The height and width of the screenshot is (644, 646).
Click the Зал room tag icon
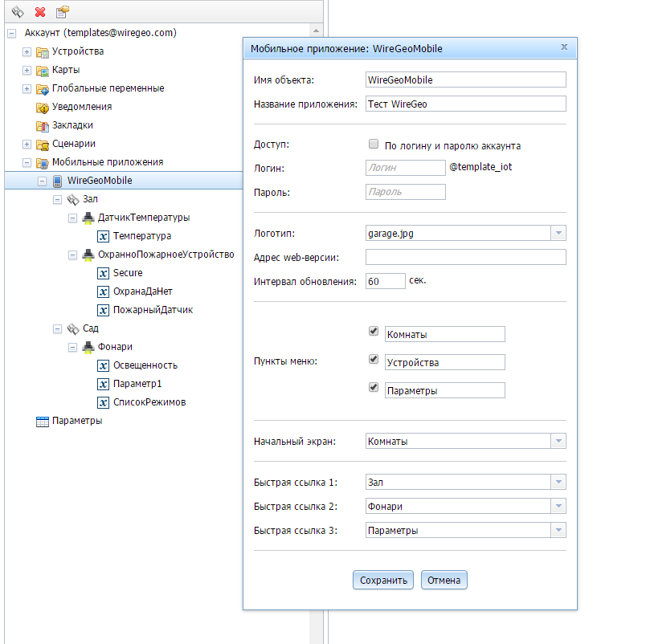pyautogui.click(x=73, y=200)
